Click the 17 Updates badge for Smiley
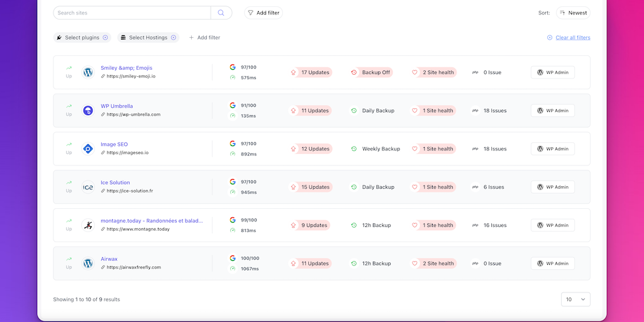 click(311, 72)
